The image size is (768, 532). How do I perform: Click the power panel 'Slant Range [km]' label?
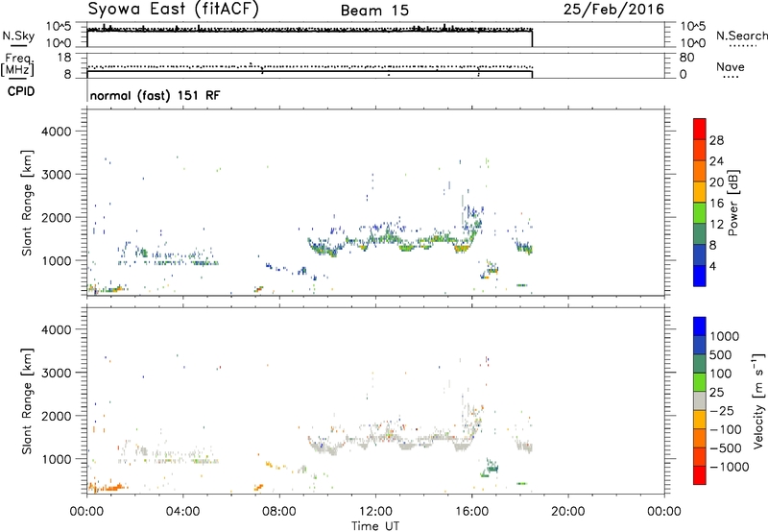coord(27,203)
